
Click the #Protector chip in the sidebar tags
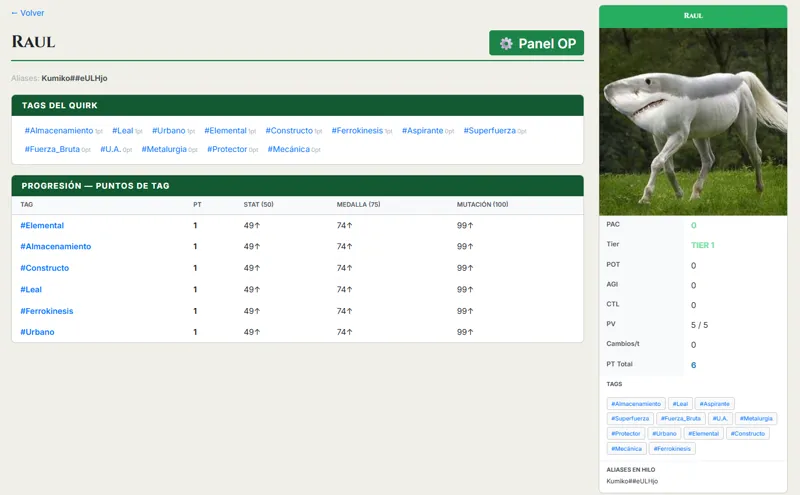tap(626, 434)
